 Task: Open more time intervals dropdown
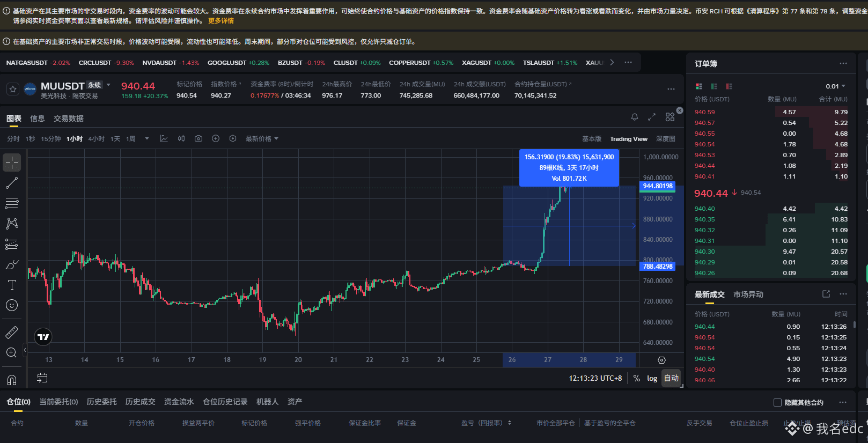pos(147,138)
